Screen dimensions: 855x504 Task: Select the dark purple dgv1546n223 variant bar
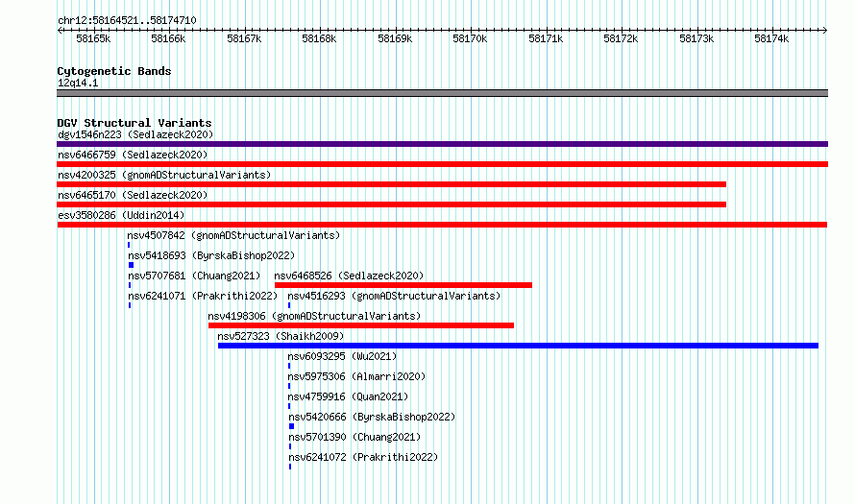tap(442, 144)
